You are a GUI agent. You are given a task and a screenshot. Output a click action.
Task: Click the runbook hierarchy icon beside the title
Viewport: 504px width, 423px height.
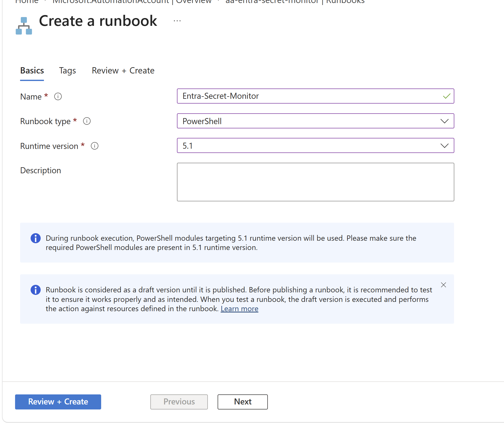coord(24,26)
